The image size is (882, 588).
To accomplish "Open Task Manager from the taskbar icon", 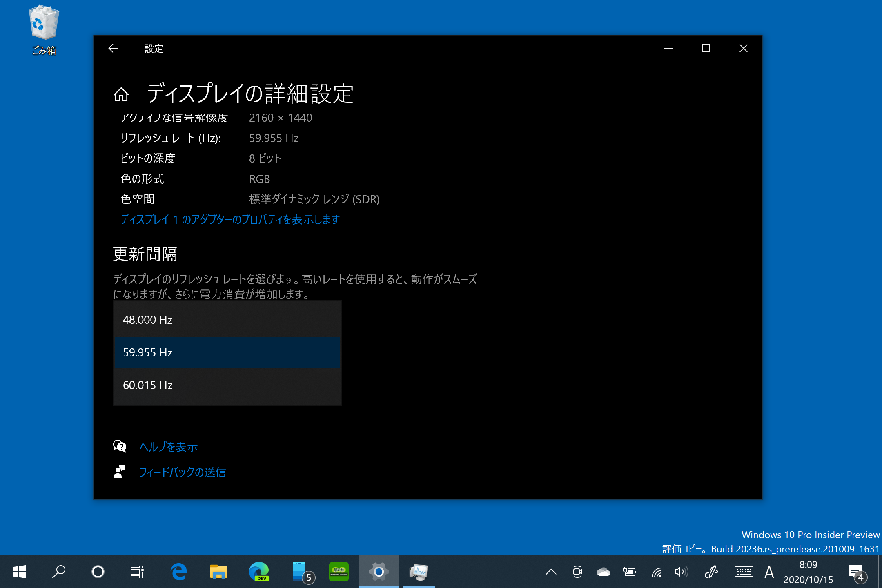I will pos(419,572).
